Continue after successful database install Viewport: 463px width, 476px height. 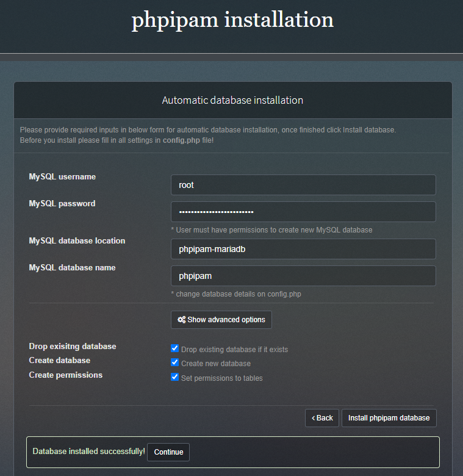click(x=168, y=452)
